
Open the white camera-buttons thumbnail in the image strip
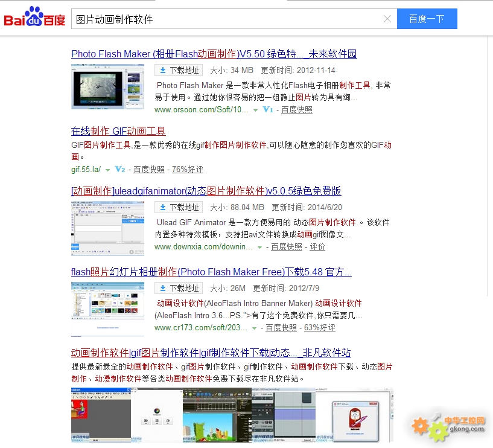coord(157,415)
